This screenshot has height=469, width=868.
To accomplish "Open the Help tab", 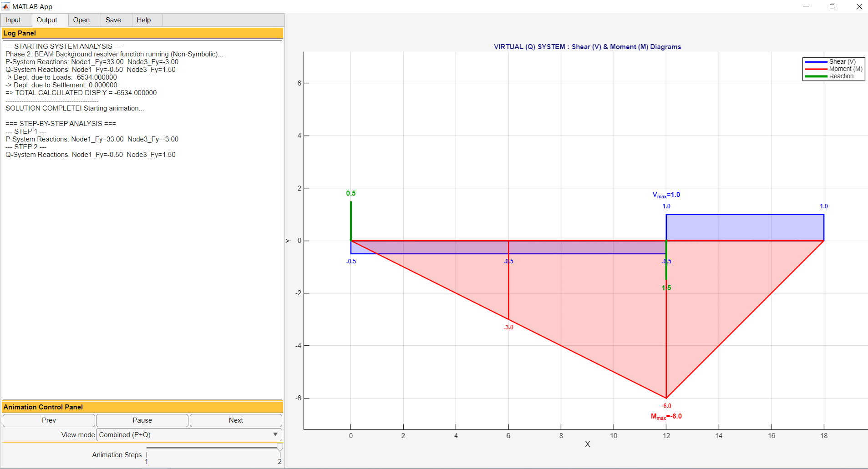I will pyautogui.click(x=144, y=20).
